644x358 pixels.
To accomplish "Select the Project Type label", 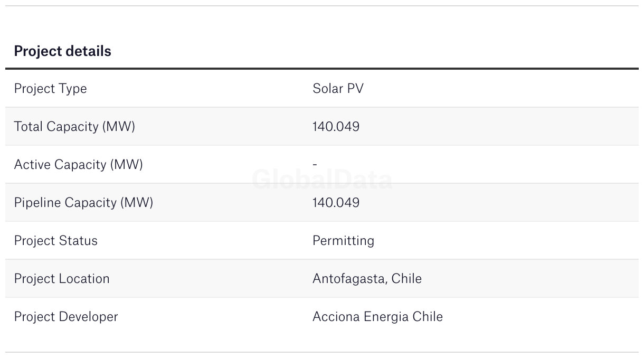I will point(50,89).
